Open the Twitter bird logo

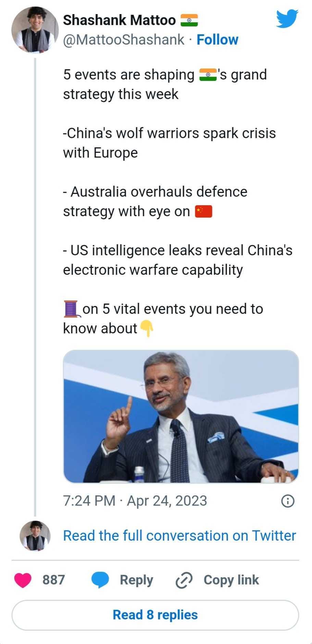tap(287, 19)
